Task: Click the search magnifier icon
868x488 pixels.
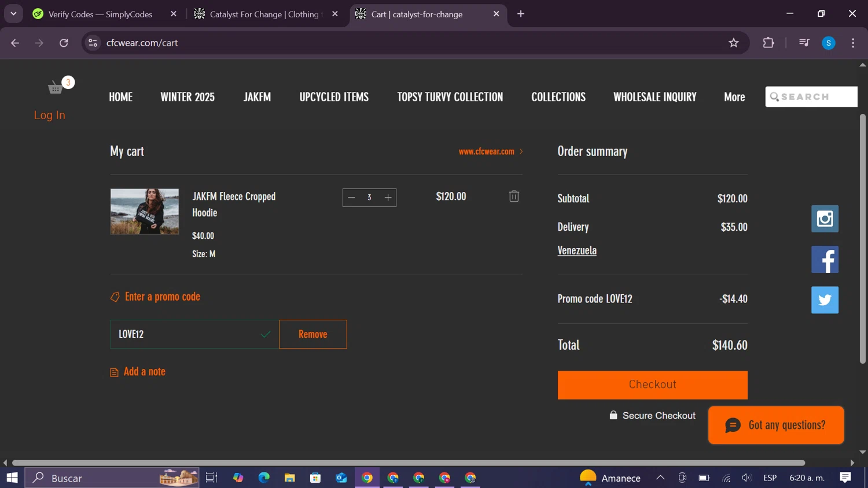Action: (774, 97)
